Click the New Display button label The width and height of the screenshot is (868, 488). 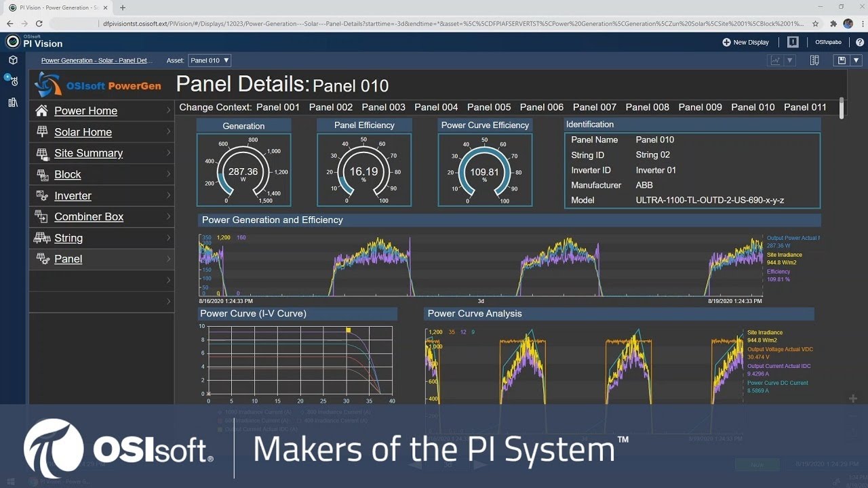pyautogui.click(x=751, y=42)
